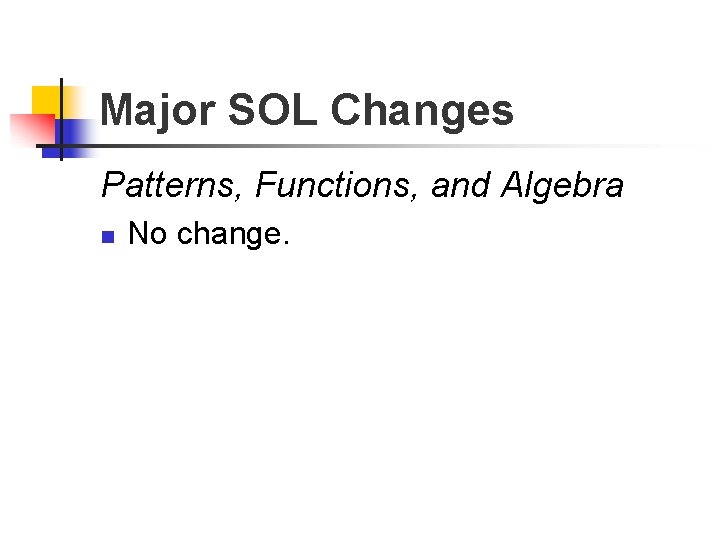Click the space between "Major" and "SOL"
The width and height of the screenshot is (720, 540).
pos(221,110)
